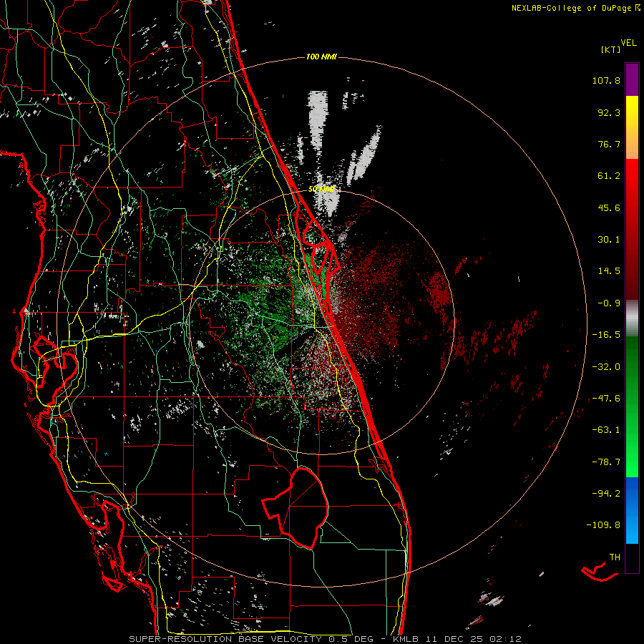
Task: Click the 45.6 velocity scale value
Action: (609, 208)
